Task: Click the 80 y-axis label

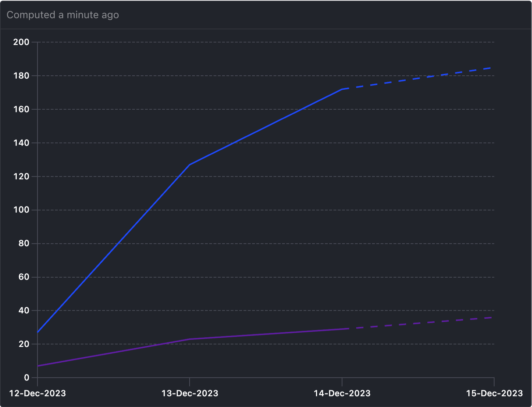Action: [x=24, y=243]
